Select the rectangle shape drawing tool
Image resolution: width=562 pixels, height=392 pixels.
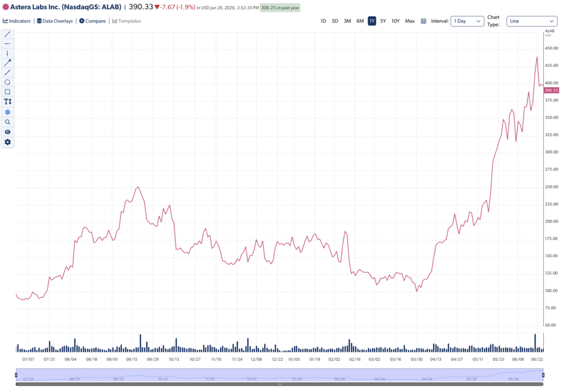pyautogui.click(x=8, y=92)
